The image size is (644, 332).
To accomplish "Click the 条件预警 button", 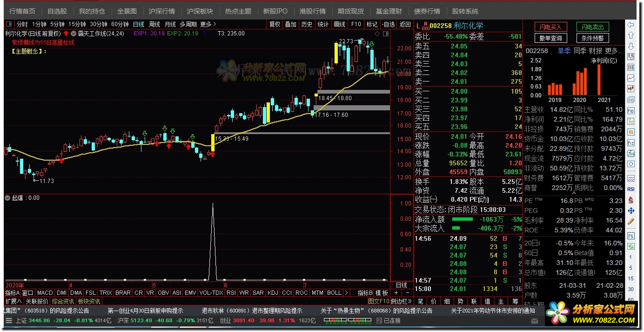I will coord(593,38).
